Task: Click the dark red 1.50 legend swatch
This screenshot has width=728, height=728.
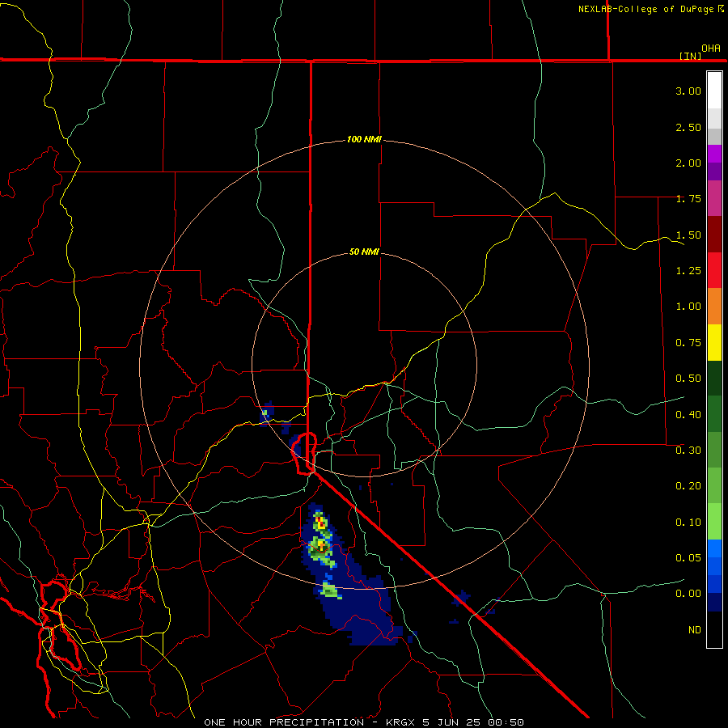Action: point(714,235)
